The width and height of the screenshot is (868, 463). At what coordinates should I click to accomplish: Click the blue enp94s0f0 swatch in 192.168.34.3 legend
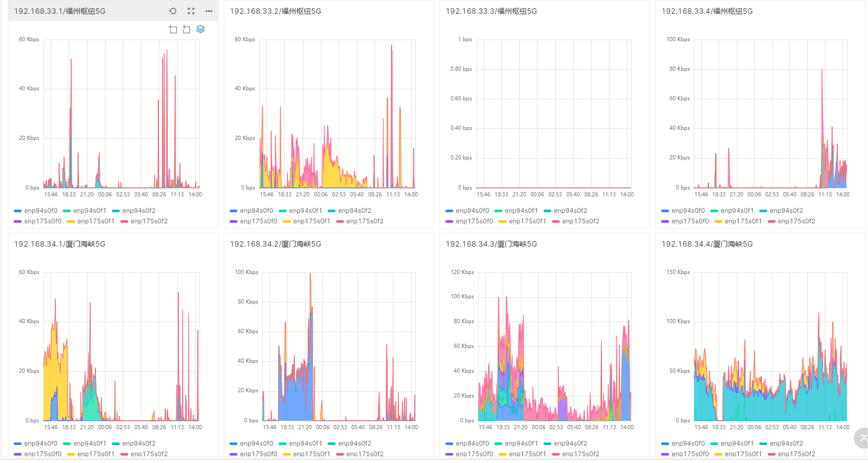(x=449, y=444)
